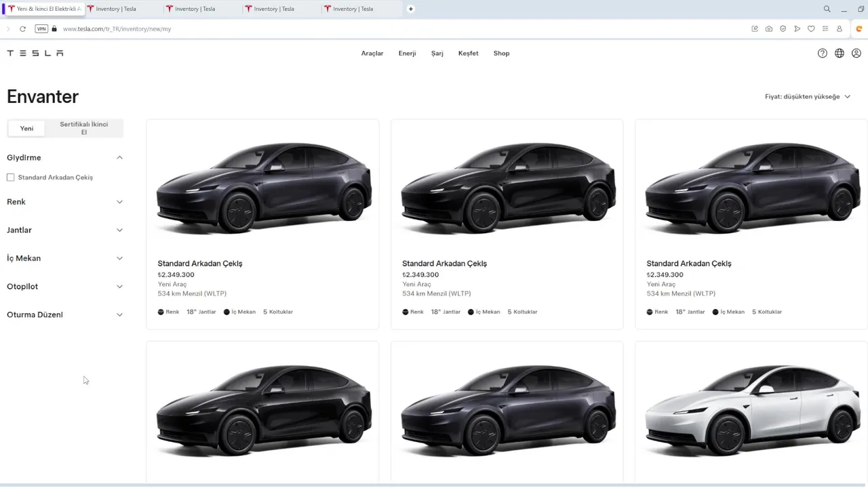
Task: Open the Şarj menu
Action: click(437, 53)
